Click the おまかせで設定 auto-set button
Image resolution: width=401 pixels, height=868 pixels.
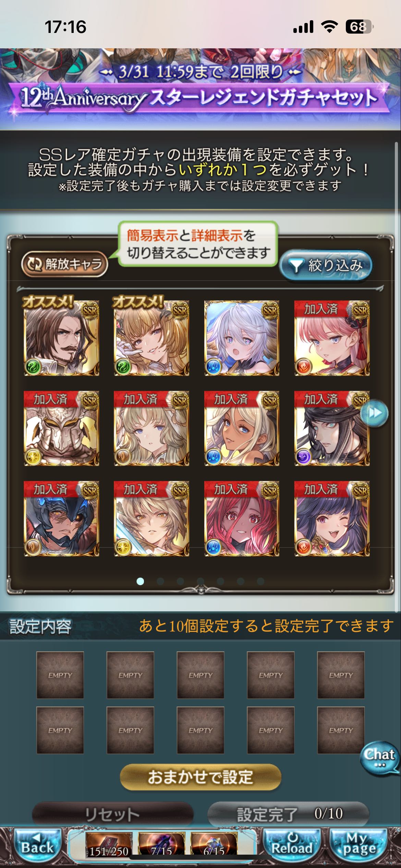click(x=200, y=777)
